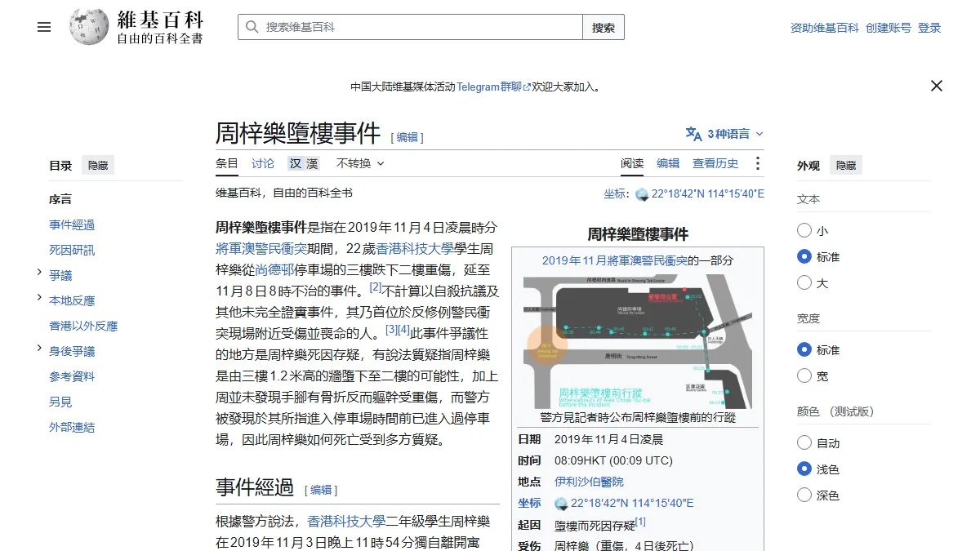Click edit link beside 事件經過 heading
980x551 pixels.
[321, 490]
